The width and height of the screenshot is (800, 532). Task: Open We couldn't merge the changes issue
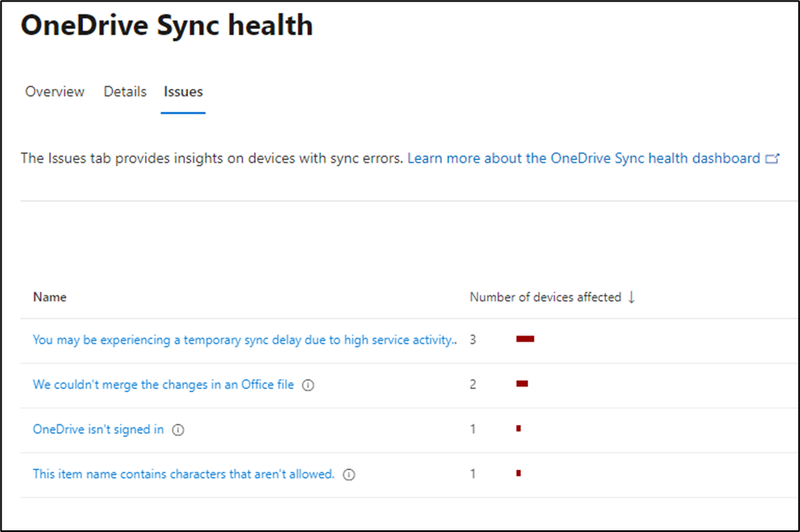[x=164, y=385]
